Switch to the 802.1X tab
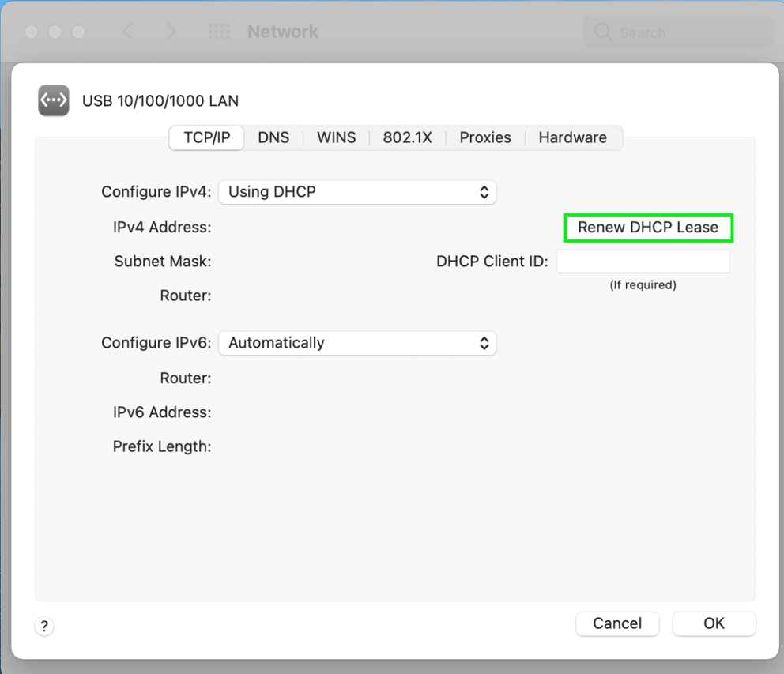Screen dimensions: 784x674 [x=408, y=137]
